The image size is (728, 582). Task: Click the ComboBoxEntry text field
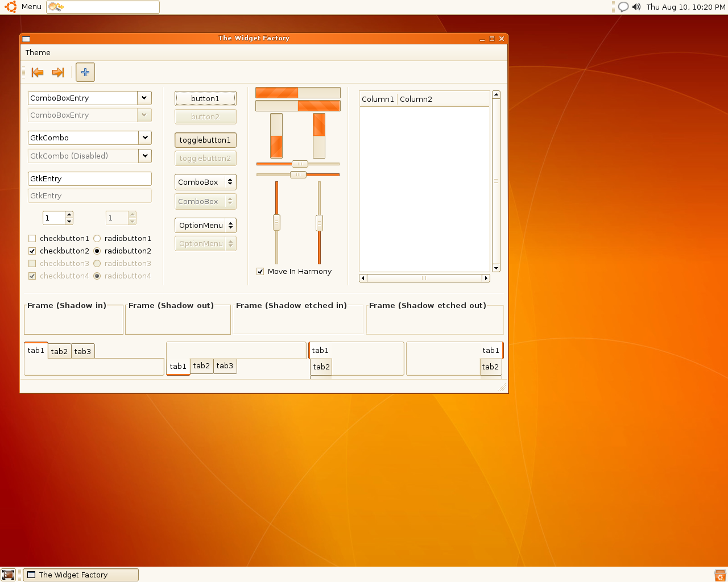point(83,98)
